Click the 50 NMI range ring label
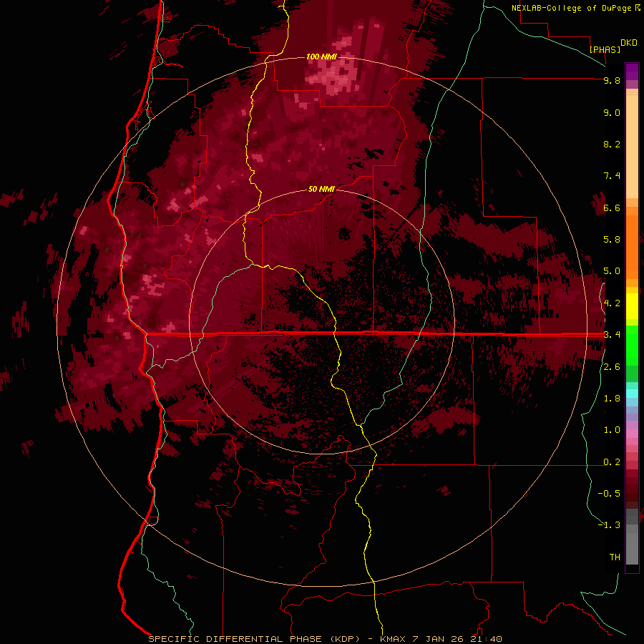The height and width of the screenshot is (644, 644). click(321, 189)
